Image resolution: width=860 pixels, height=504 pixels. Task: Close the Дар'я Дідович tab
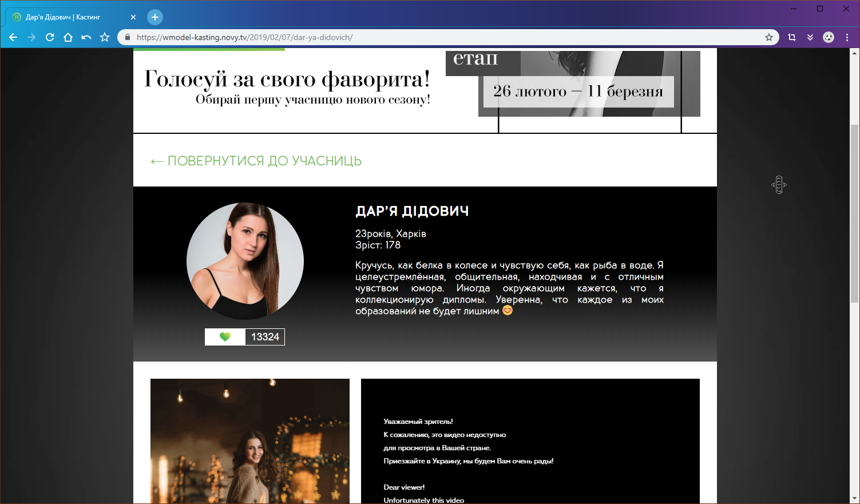pyautogui.click(x=133, y=17)
